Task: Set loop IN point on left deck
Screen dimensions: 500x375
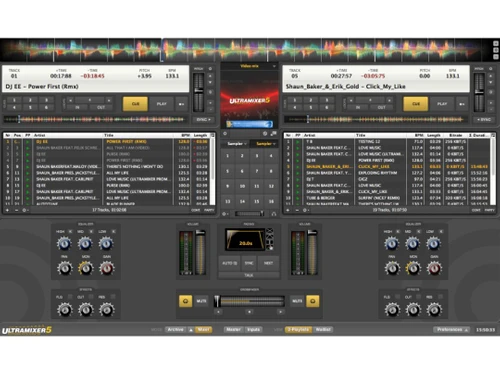Action: [x=77, y=107]
